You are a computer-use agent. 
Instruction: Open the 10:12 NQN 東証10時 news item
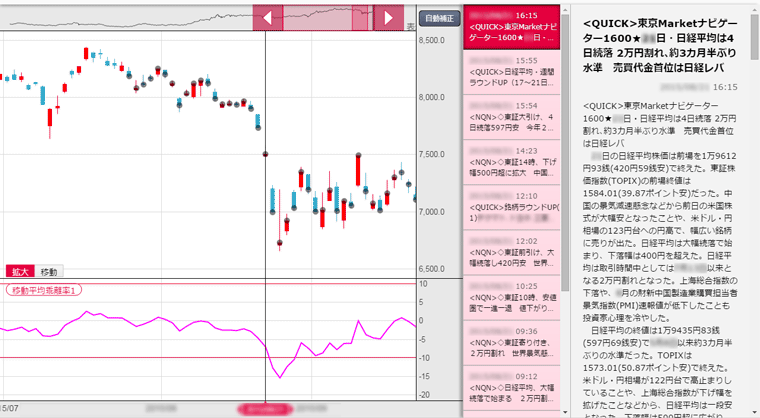[x=510, y=300]
